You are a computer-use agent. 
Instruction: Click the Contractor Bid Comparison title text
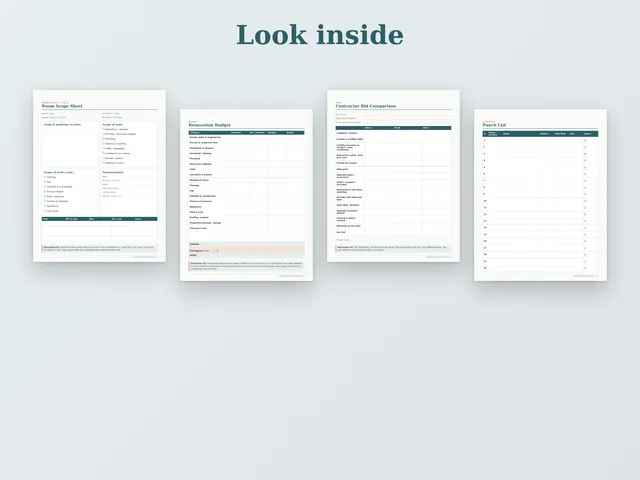click(366, 106)
